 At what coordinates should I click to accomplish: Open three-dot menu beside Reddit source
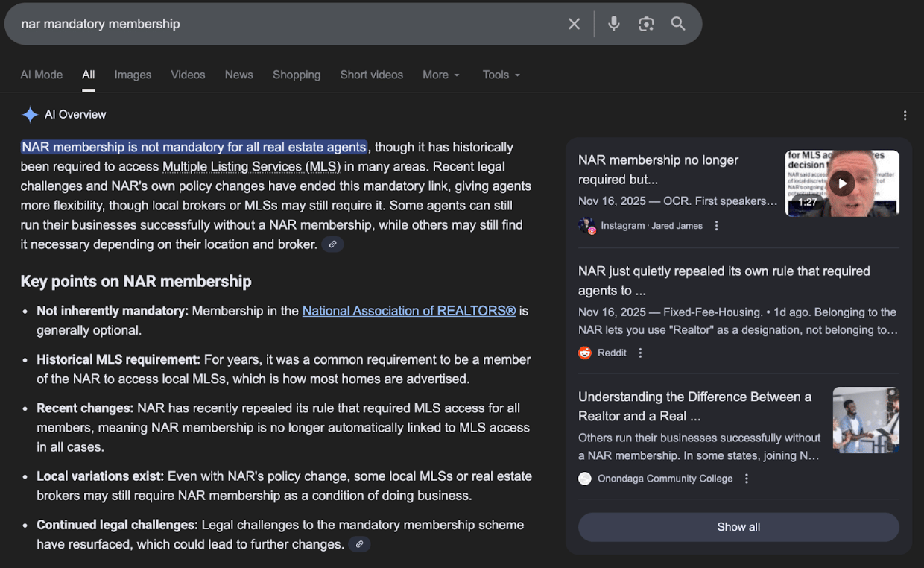coord(640,353)
